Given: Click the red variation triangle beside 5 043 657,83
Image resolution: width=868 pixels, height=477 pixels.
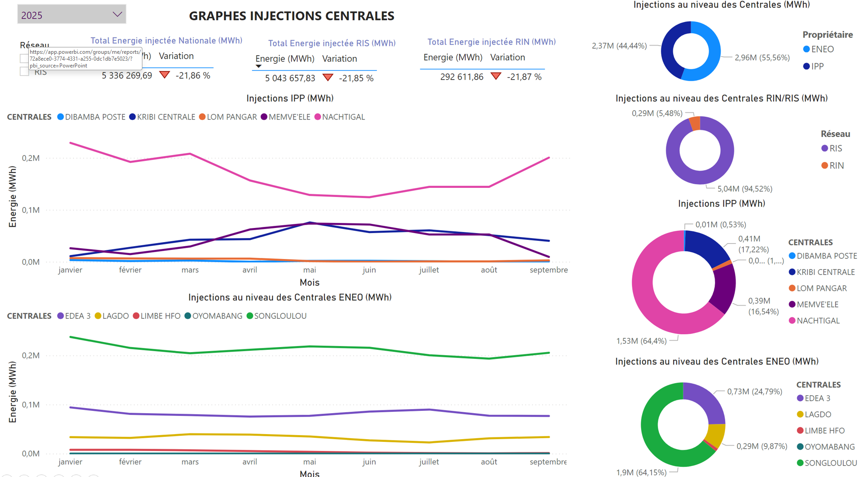Looking at the screenshot, I should point(328,78).
